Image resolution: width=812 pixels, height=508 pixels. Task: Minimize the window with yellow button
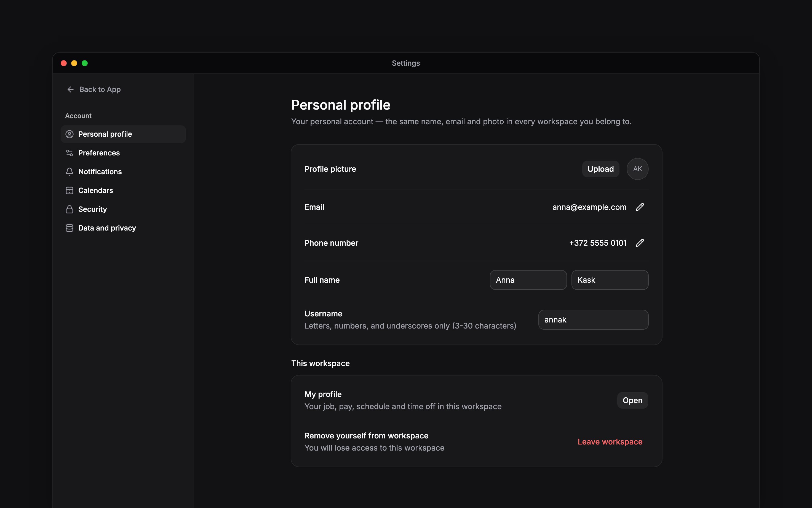click(74, 63)
